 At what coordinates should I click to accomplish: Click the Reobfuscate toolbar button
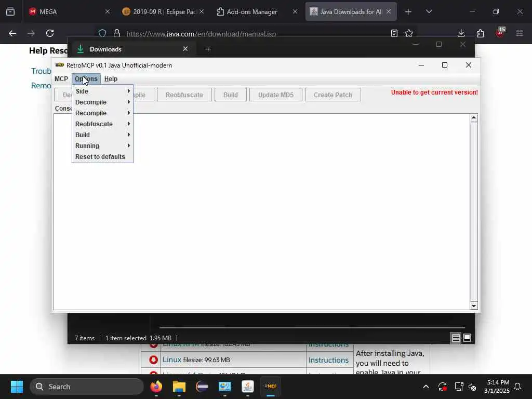(x=184, y=95)
